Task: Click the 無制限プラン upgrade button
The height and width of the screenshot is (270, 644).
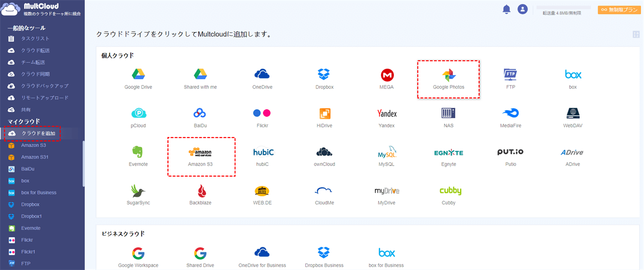Action: click(619, 9)
